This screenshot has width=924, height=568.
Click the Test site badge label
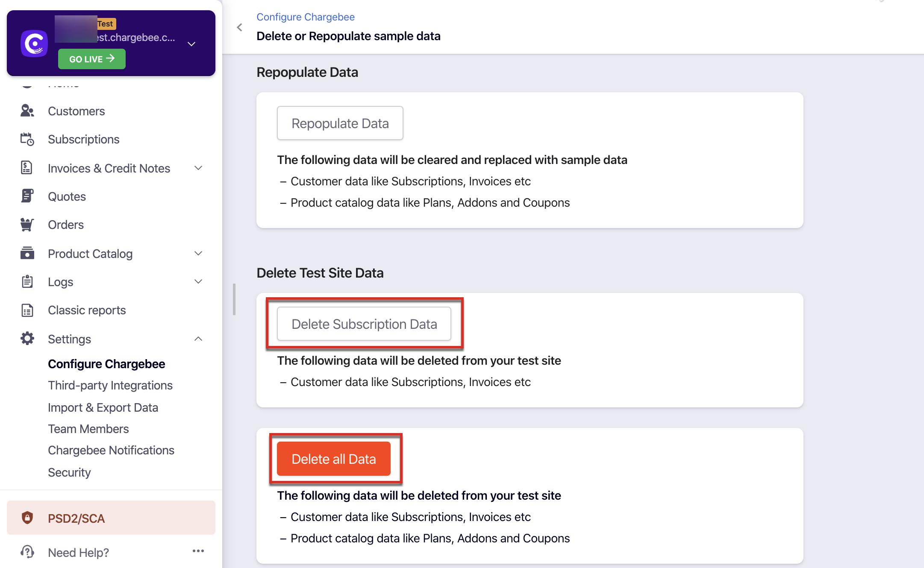point(106,24)
